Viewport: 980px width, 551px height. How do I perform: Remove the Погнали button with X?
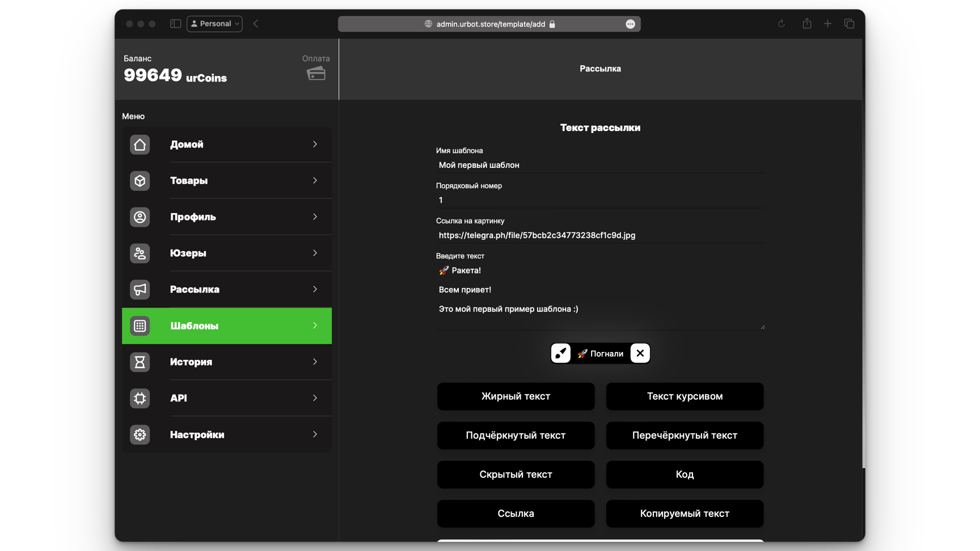pos(640,353)
